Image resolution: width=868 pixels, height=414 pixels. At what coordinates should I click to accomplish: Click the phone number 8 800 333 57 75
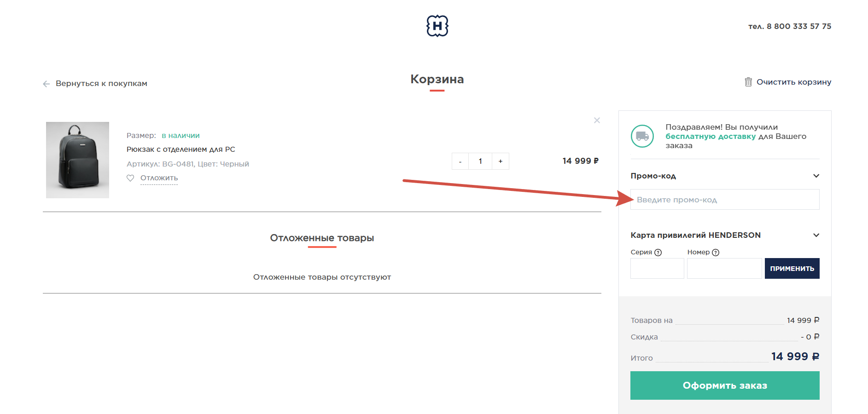click(x=799, y=26)
